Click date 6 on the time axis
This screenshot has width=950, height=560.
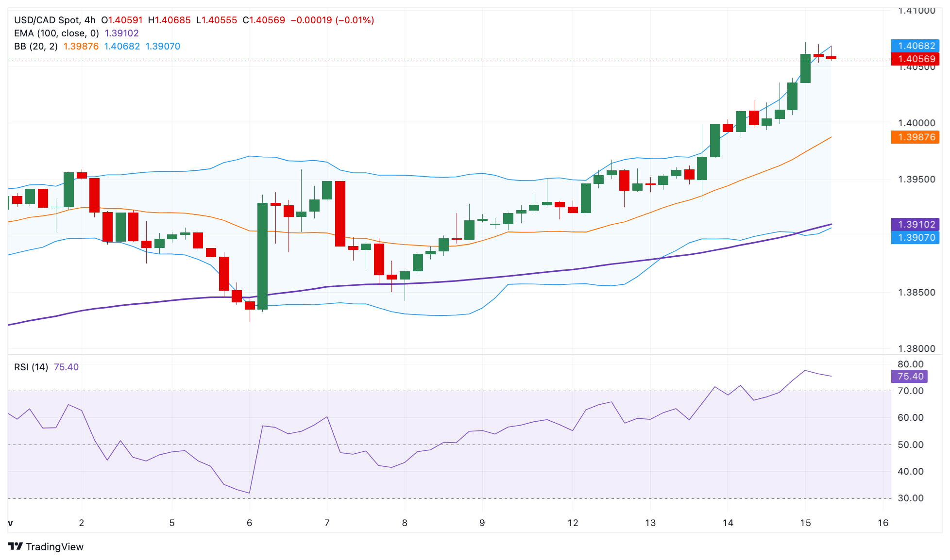pyautogui.click(x=250, y=523)
